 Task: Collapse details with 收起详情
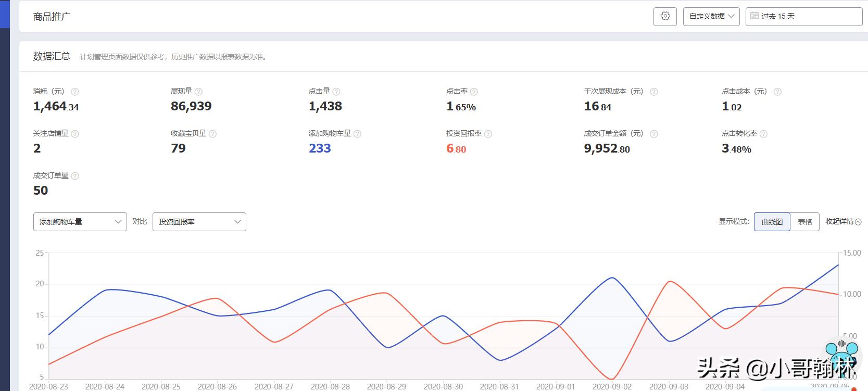(x=842, y=222)
